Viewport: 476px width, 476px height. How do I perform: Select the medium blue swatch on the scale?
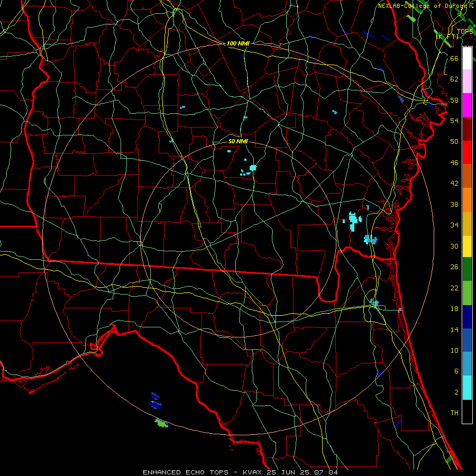click(x=467, y=340)
